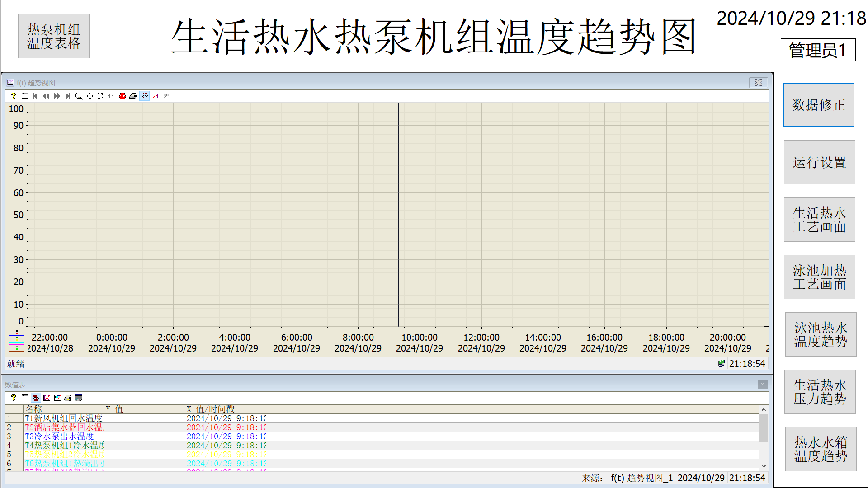Click the red Stop icon in trend toolbar
Viewport: 868px width, 488px height.
point(123,96)
